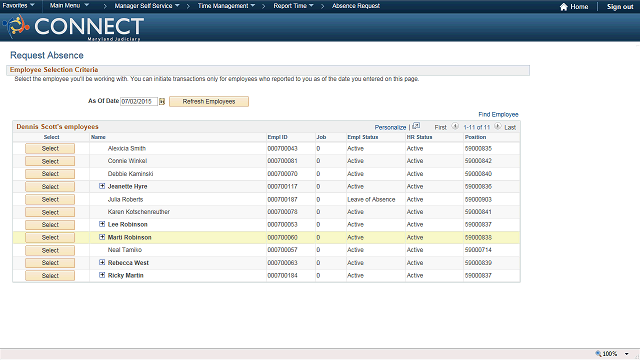Go to next page arrow icon

[497, 127]
